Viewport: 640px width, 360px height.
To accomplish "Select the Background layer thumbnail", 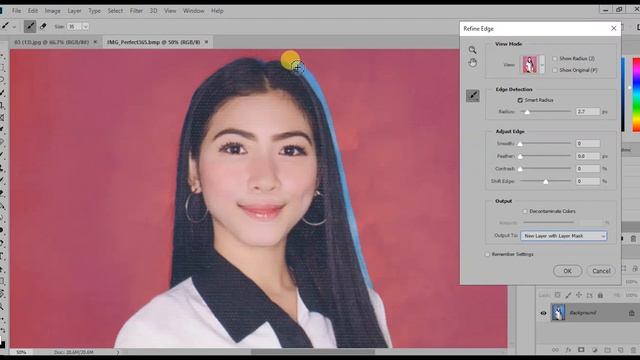I will click(558, 313).
